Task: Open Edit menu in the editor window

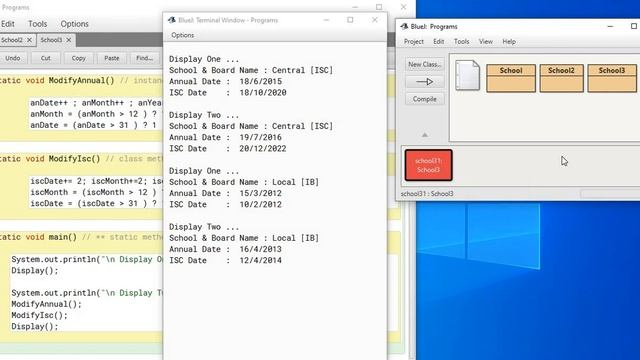Action: point(8,24)
